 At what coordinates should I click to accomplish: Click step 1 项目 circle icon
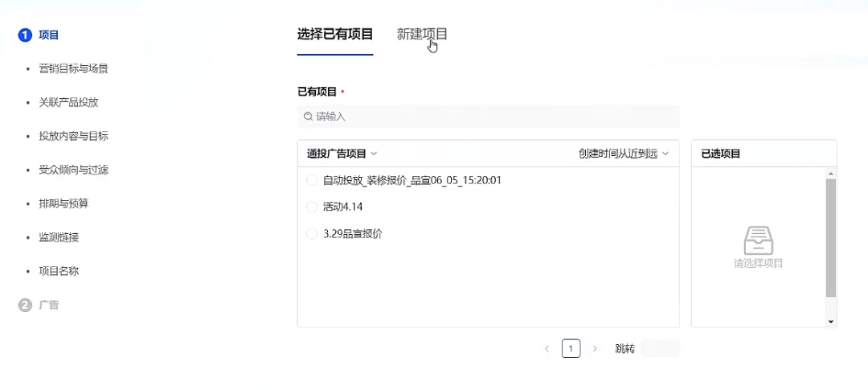click(x=25, y=35)
